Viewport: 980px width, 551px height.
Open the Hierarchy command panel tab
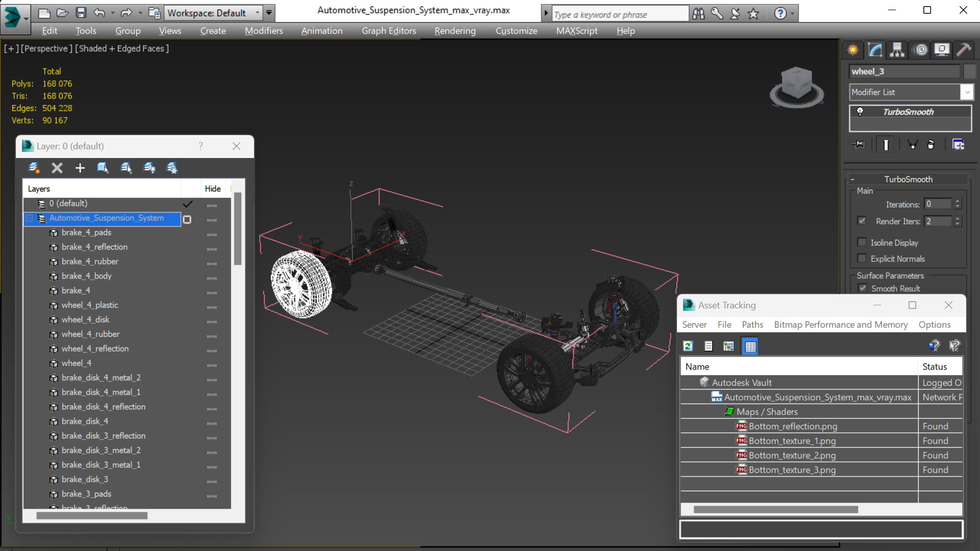pos(897,50)
